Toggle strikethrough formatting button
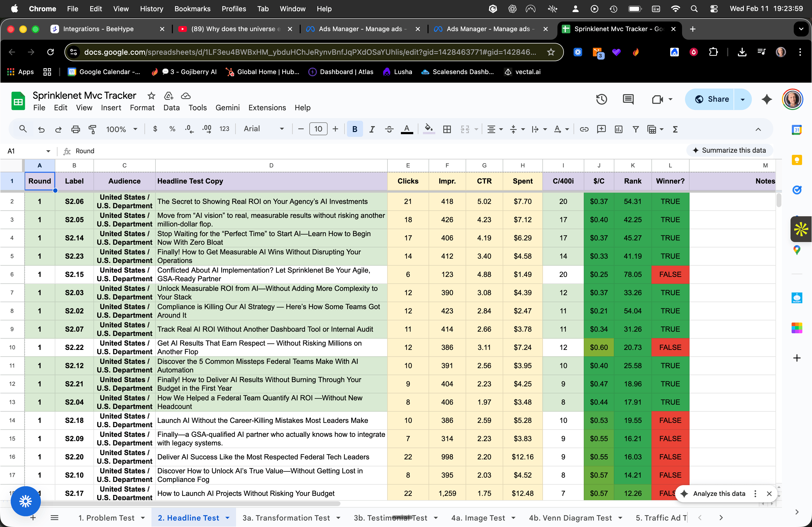The width and height of the screenshot is (812, 527). [389, 129]
